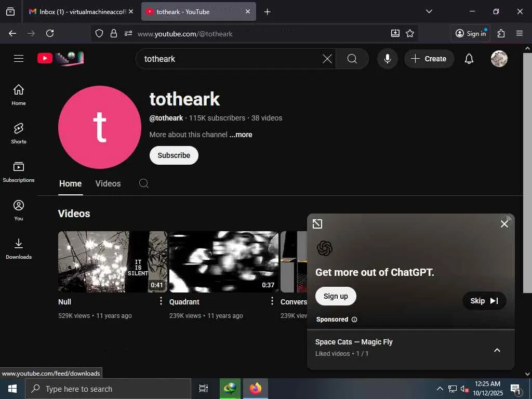Bookmark this page with the star

(410, 33)
